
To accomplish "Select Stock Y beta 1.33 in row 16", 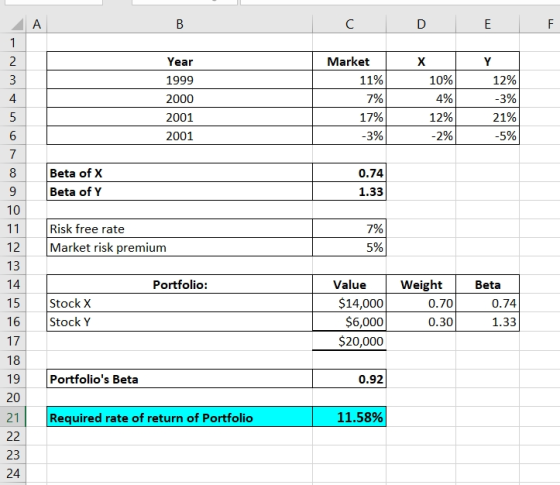I will pos(488,322).
